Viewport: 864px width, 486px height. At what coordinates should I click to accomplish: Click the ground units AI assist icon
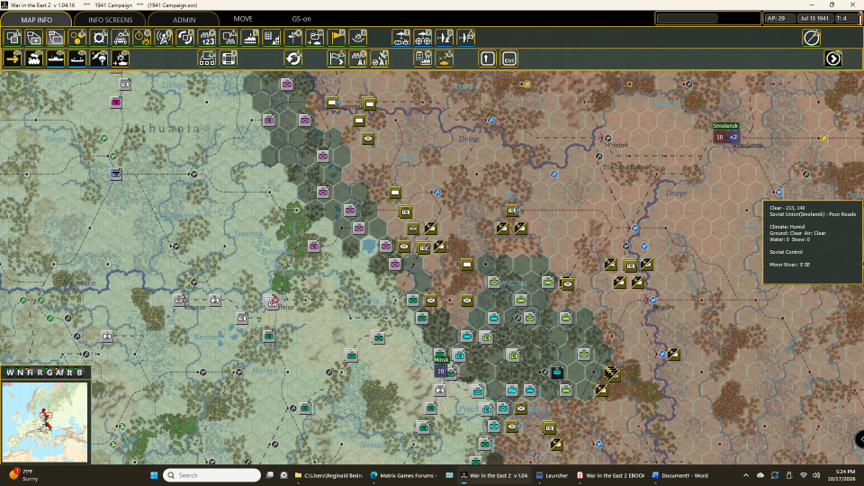pyautogui.click(x=358, y=58)
